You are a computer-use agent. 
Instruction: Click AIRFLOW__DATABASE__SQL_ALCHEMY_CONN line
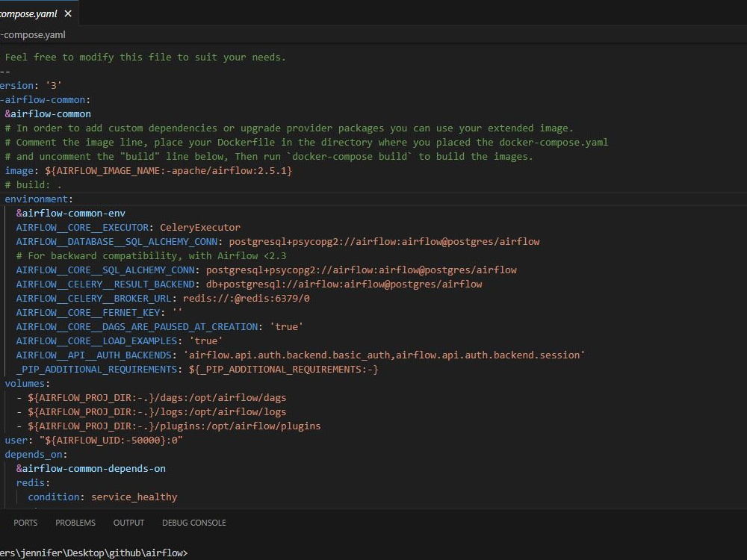pos(278,241)
